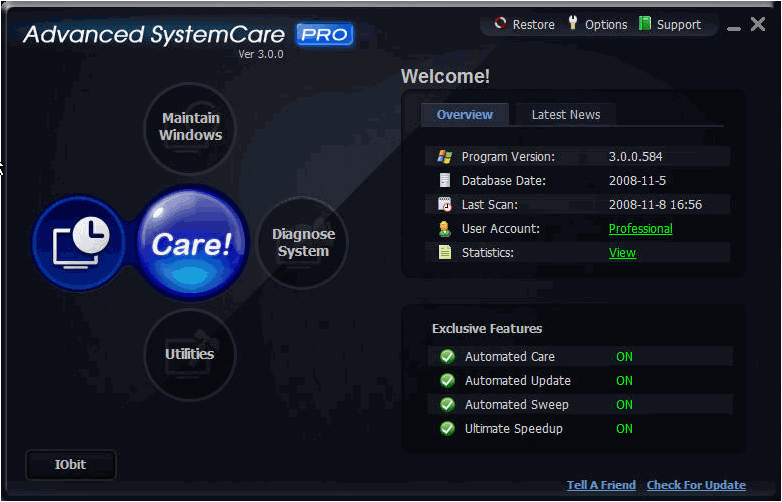782x502 pixels.
Task: Close the Advanced SystemCare window
Action: [x=758, y=24]
